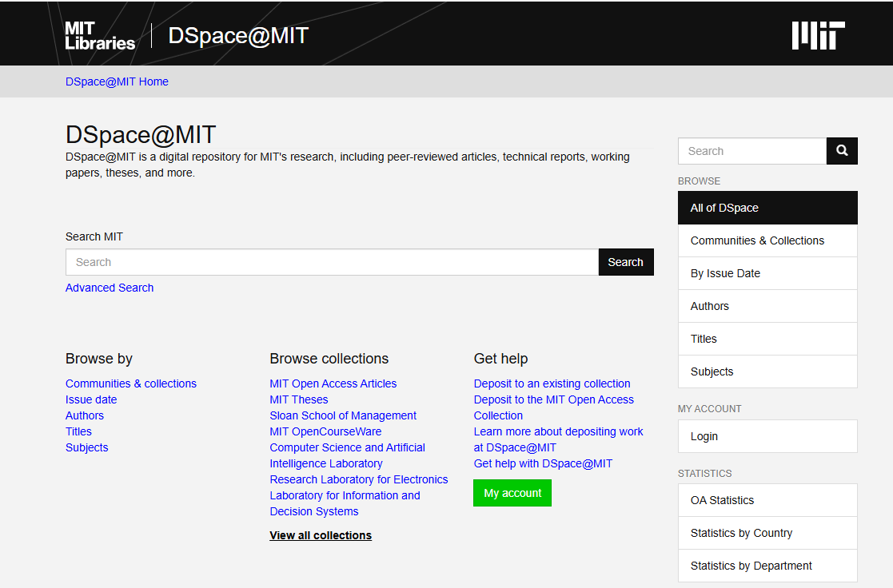Open Deposit to an existing collection
The height and width of the screenshot is (588, 893).
552,383
